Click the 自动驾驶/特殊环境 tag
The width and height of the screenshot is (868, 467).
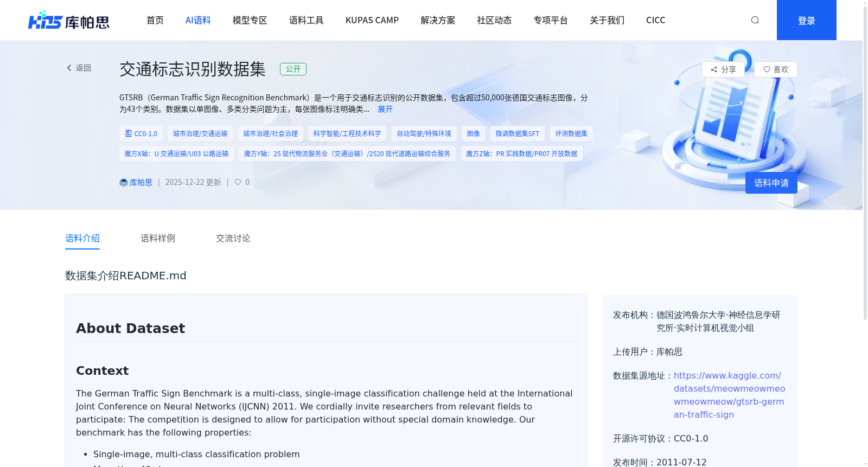point(424,133)
